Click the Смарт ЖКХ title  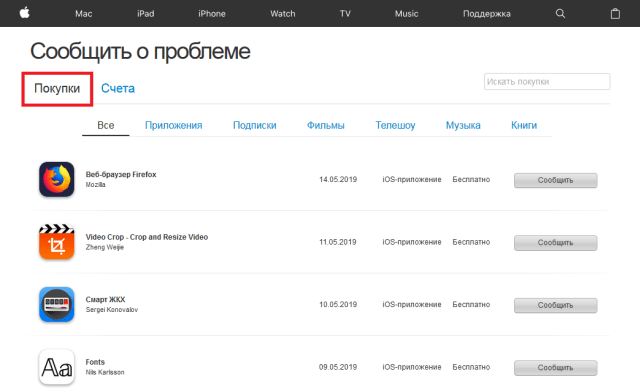[105, 299]
